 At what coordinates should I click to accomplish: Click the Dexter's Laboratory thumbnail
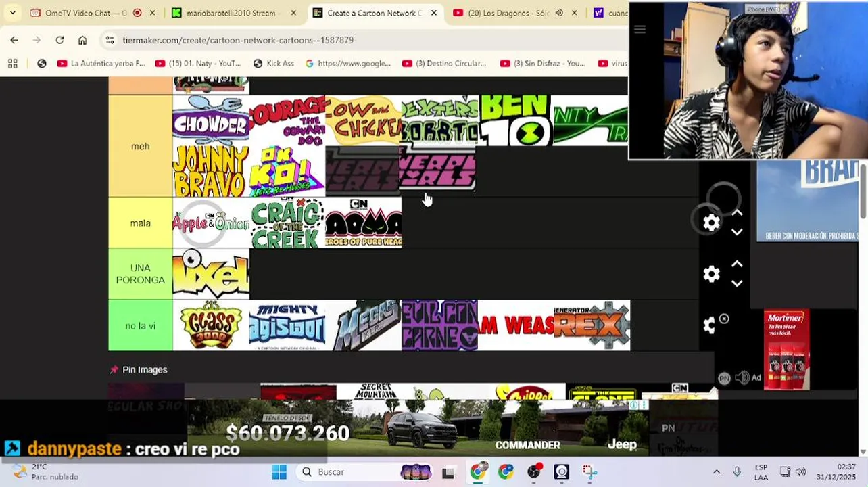(440, 120)
